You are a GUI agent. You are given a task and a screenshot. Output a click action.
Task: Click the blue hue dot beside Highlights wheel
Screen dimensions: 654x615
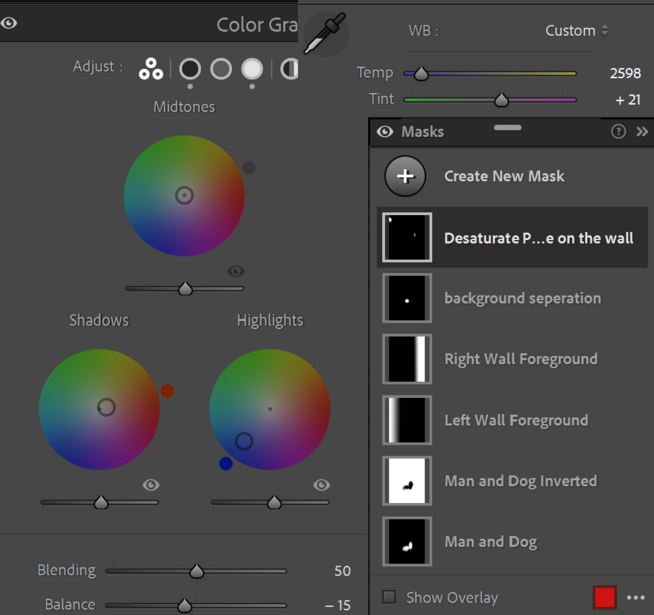coord(226,464)
